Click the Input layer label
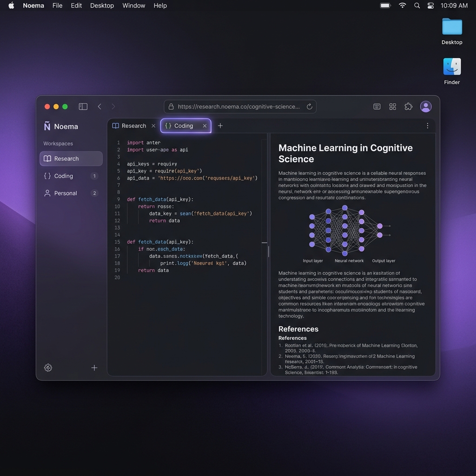The height and width of the screenshot is (476, 476). pyautogui.click(x=313, y=260)
